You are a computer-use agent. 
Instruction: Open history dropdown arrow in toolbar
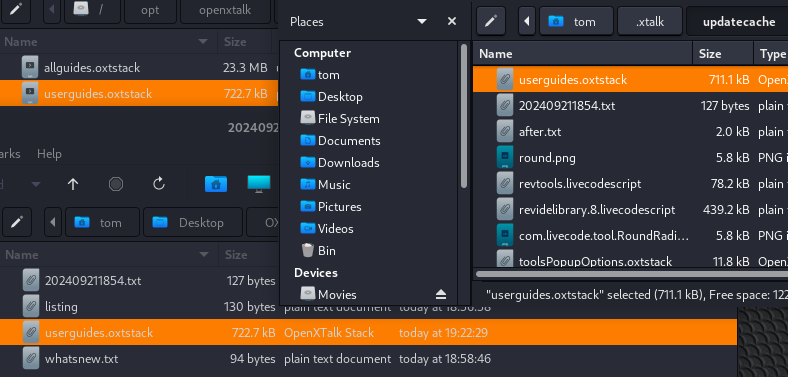(x=35, y=184)
